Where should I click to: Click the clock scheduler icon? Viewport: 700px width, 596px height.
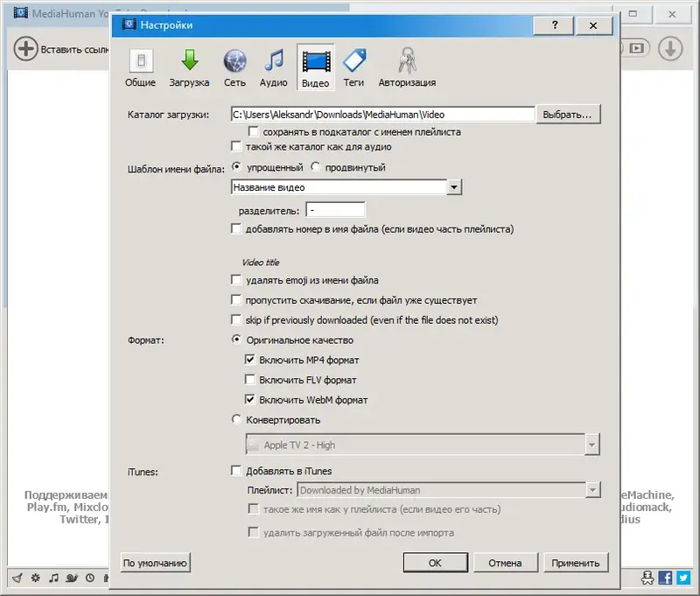[x=90, y=578]
